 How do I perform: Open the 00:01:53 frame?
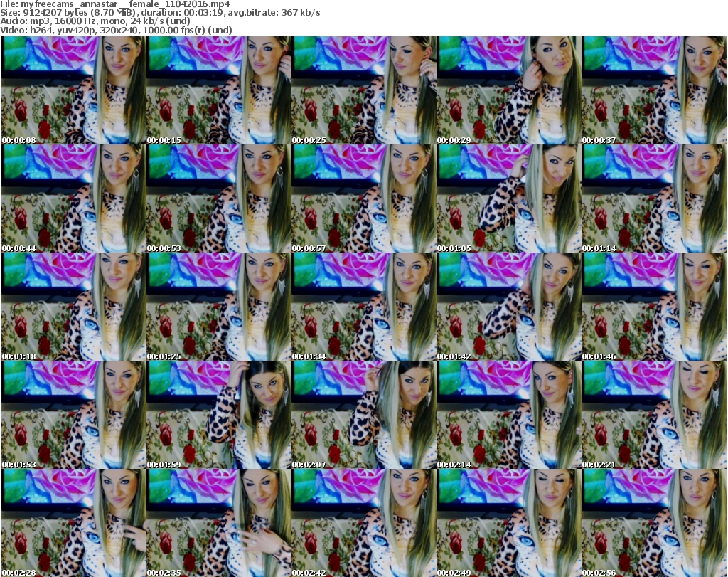pyautogui.click(x=73, y=415)
